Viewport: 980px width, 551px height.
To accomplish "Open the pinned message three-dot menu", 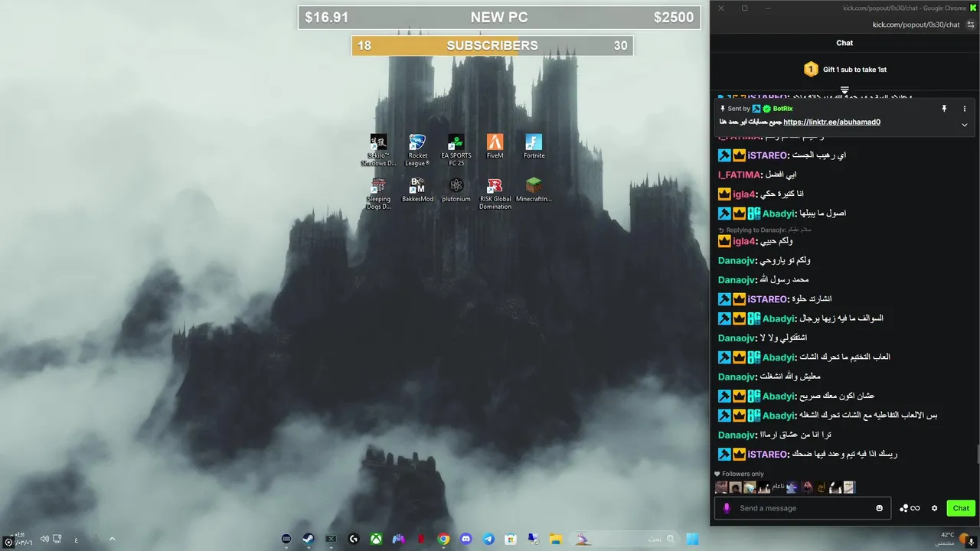I will 965,109.
